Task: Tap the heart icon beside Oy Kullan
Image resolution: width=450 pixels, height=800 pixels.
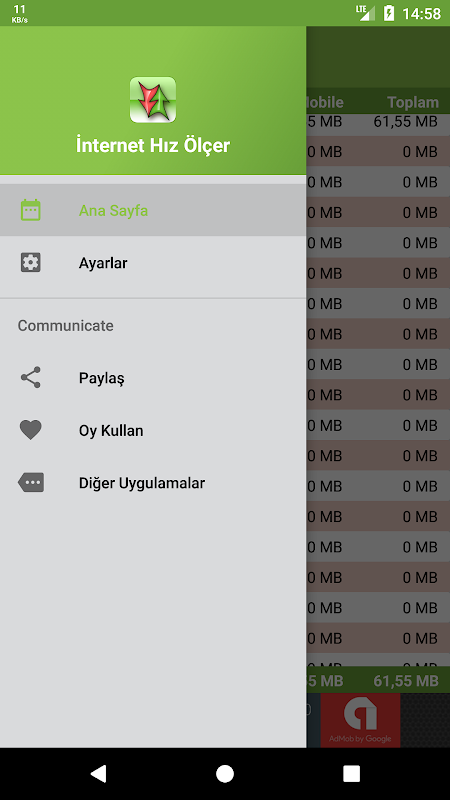Action: pyautogui.click(x=31, y=430)
